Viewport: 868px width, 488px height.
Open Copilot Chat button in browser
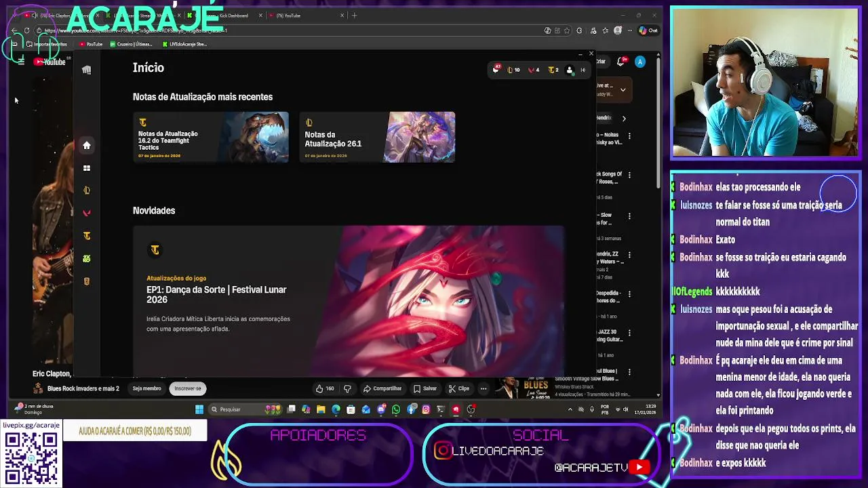click(x=649, y=30)
